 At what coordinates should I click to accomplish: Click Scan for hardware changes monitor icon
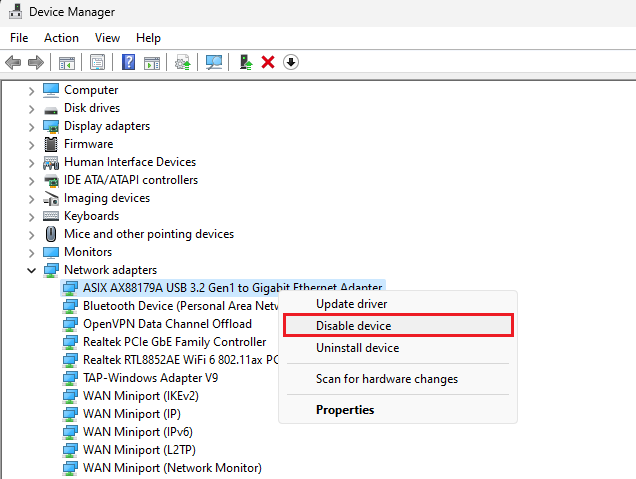214,62
